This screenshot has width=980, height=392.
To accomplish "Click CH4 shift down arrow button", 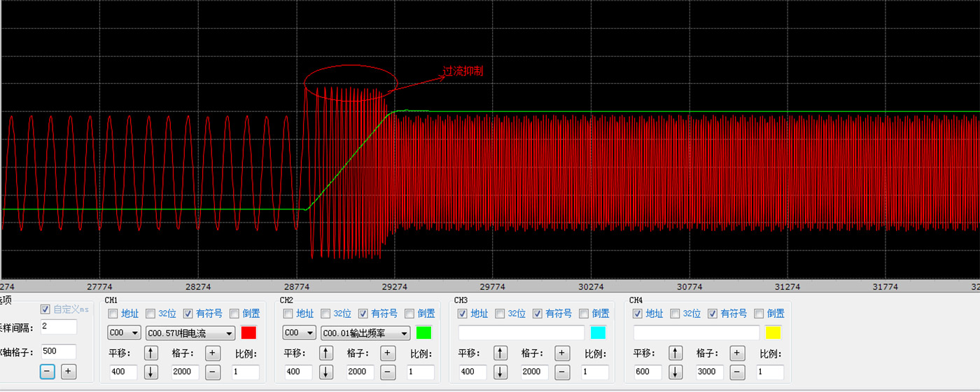I will coord(675,372).
